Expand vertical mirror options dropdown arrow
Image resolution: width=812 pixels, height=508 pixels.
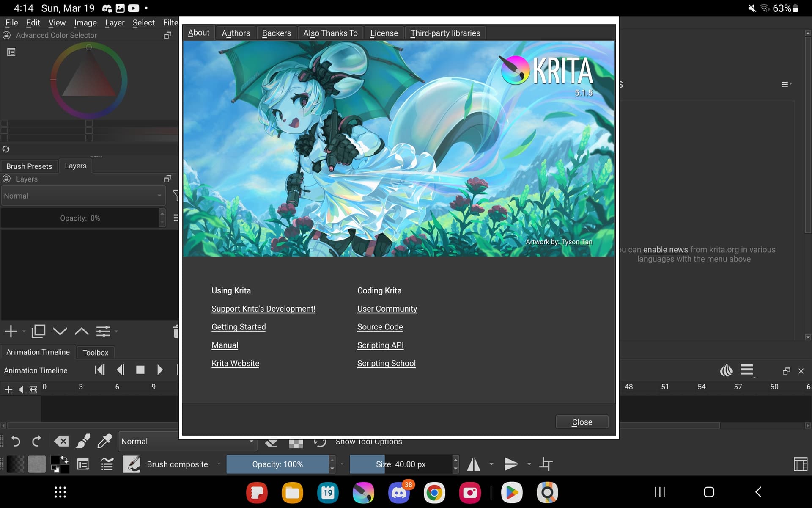529,464
